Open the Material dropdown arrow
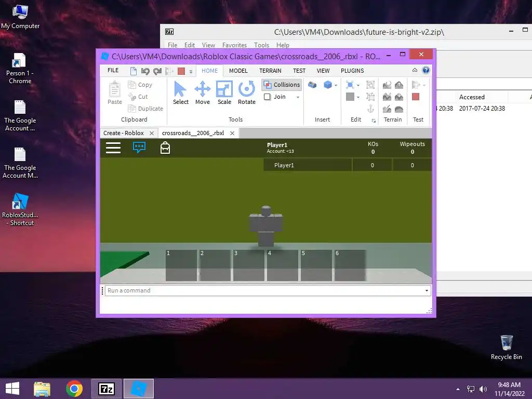 [358, 85]
